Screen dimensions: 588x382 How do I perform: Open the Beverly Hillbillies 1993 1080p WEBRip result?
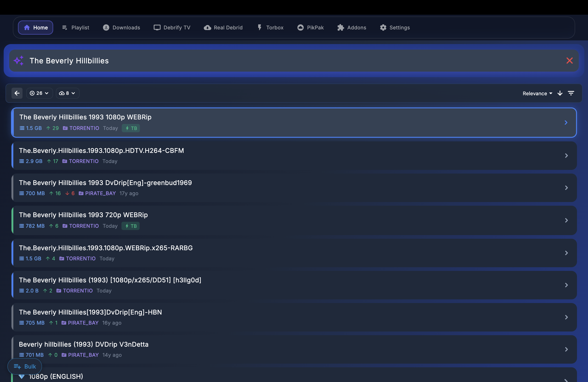click(x=294, y=123)
